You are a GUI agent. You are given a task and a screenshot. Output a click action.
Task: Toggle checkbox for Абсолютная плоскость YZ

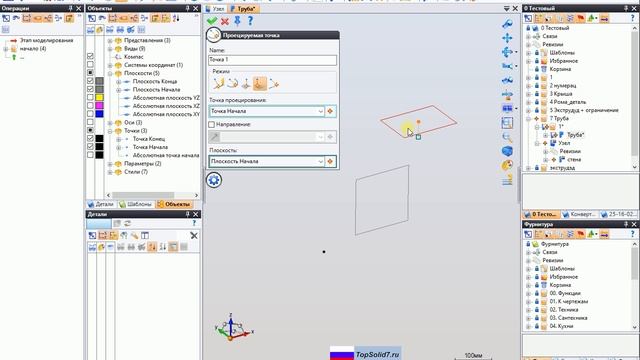pos(90,98)
